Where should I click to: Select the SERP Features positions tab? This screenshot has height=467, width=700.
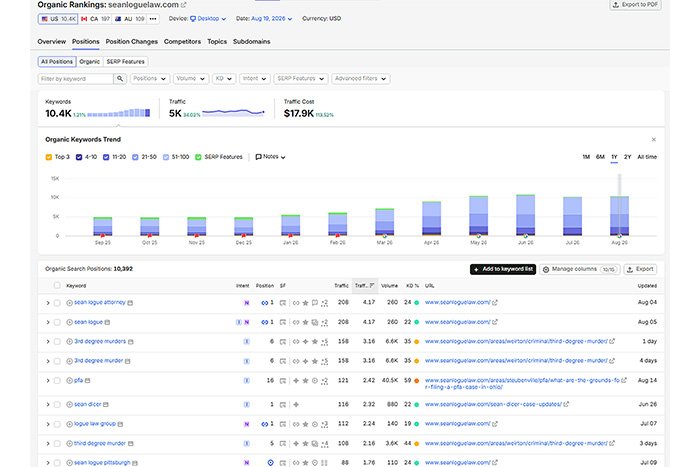click(125, 62)
